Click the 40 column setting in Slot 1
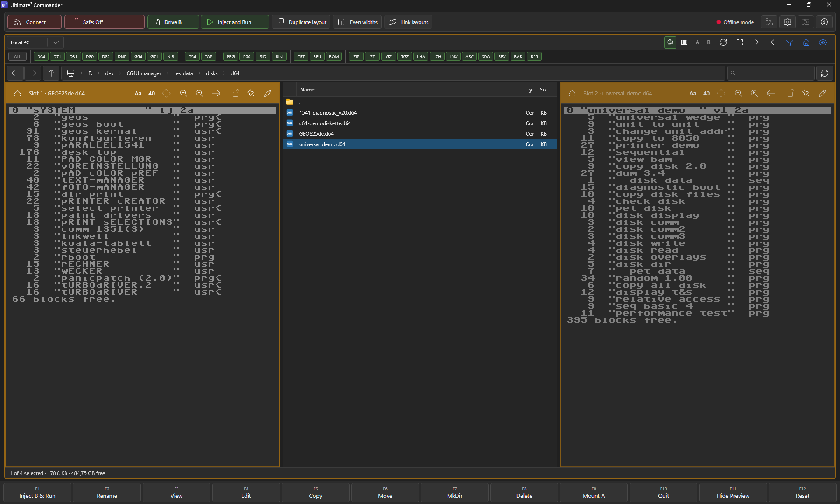 pos(152,93)
